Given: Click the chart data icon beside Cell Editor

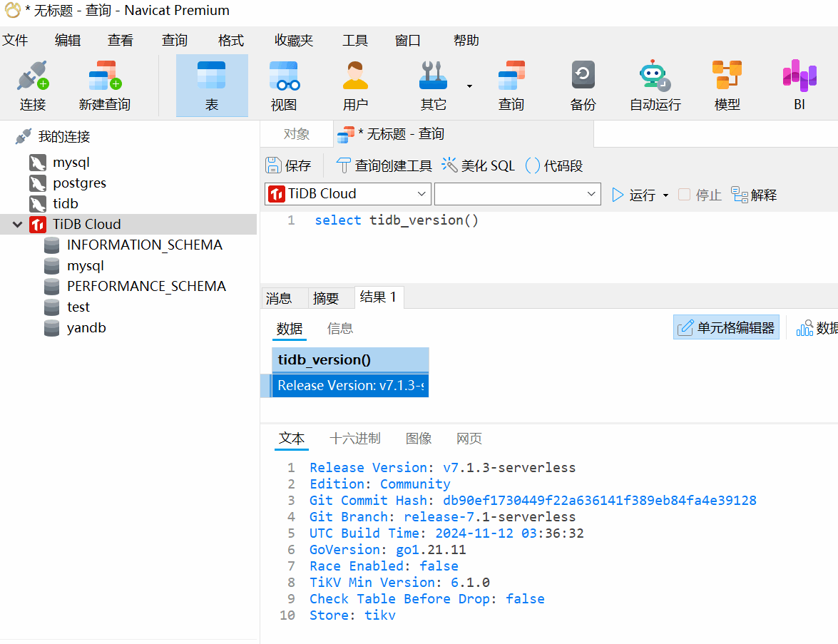Looking at the screenshot, I should (x=804, y=327).
